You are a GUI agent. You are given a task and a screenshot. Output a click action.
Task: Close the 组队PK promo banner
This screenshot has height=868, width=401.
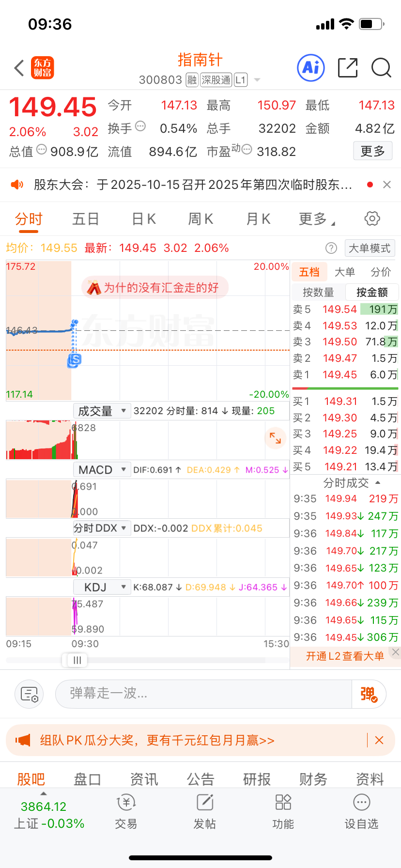pos(379,740)
